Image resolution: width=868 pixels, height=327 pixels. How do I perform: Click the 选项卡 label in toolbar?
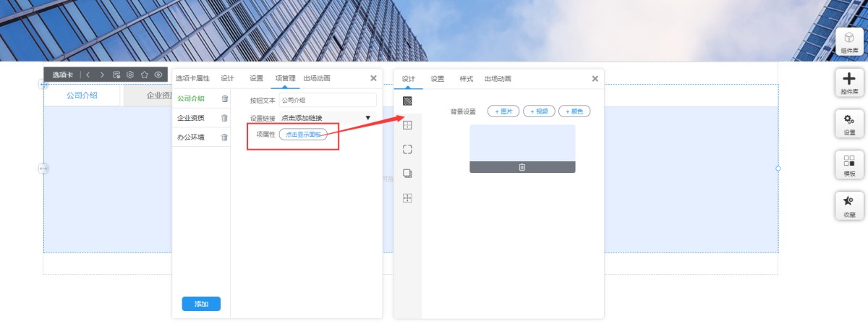(63, 75)
